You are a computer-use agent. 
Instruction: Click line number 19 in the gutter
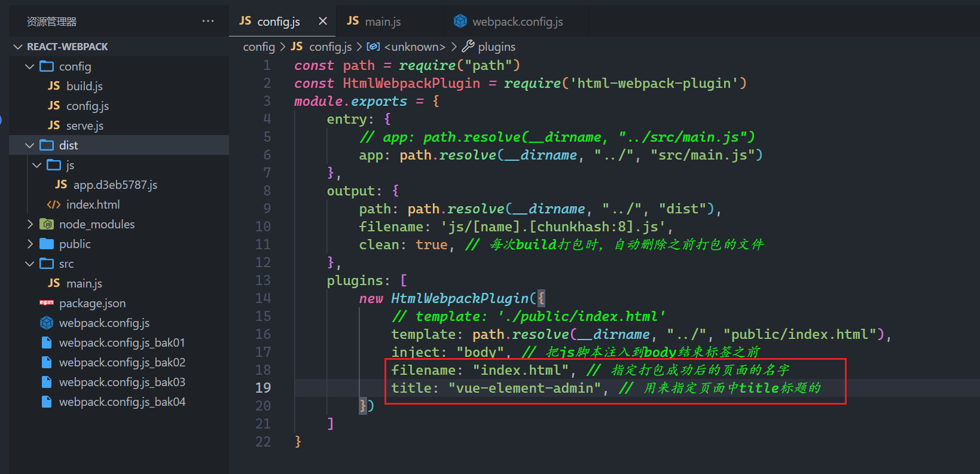point(263,388)
